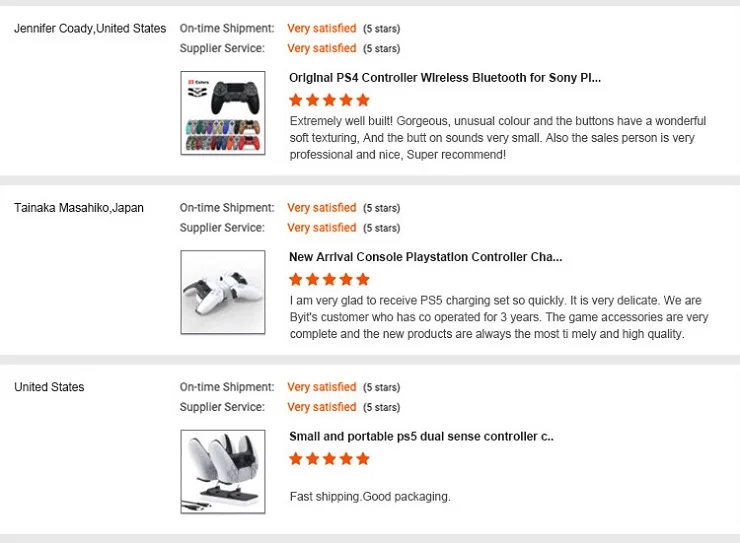Click the third review's On-time Shipment 'Very satisfied' text
This screenshot has width=740, height=543.
coord(321,387)
